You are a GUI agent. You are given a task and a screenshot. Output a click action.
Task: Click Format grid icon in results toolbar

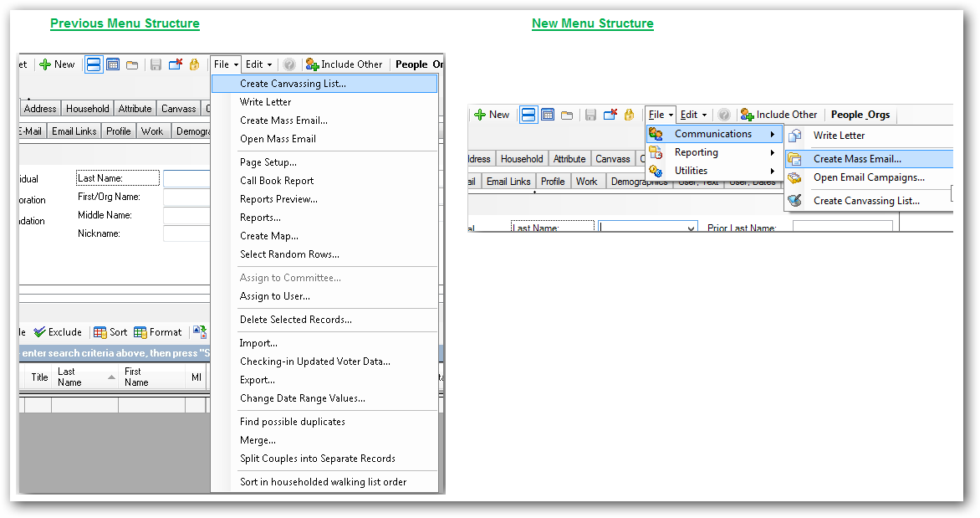click(x=140, y=332)
